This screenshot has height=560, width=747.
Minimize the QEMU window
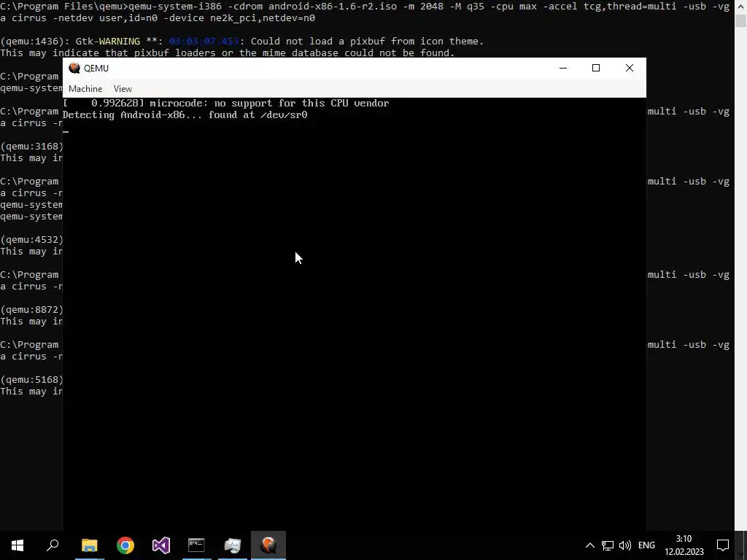click(563, 68)
